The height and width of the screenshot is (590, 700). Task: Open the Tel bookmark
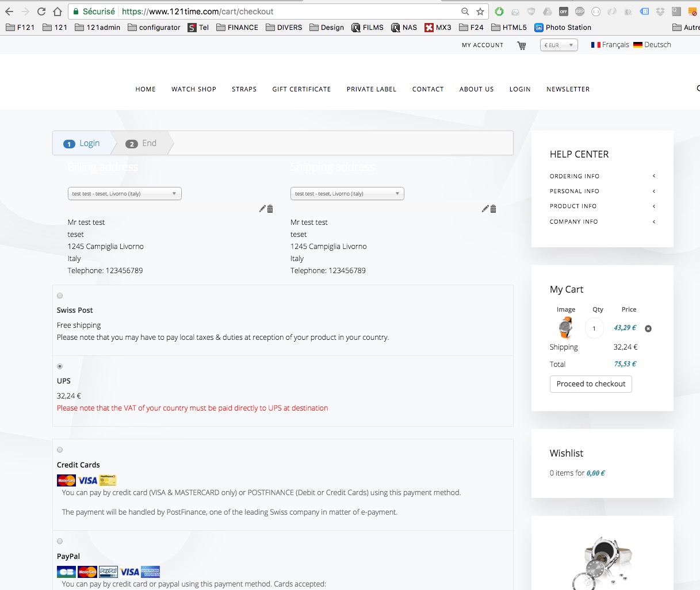click(x=198, y=27)
